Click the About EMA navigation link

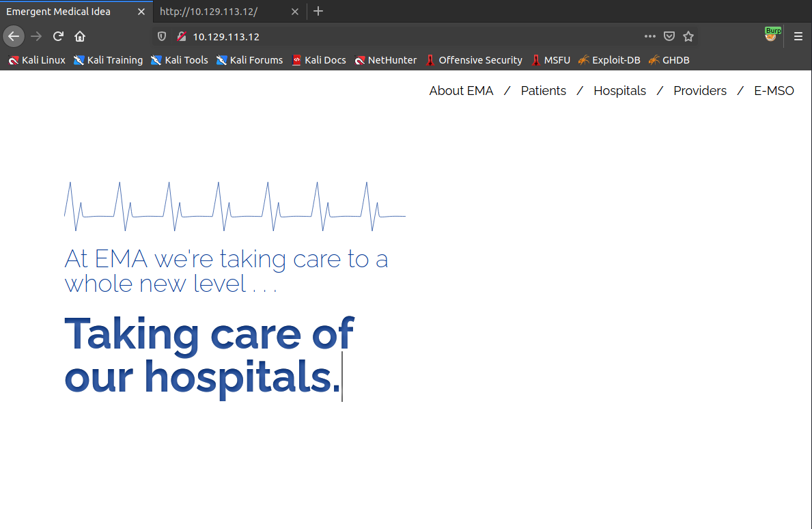(x=461, y=91)
